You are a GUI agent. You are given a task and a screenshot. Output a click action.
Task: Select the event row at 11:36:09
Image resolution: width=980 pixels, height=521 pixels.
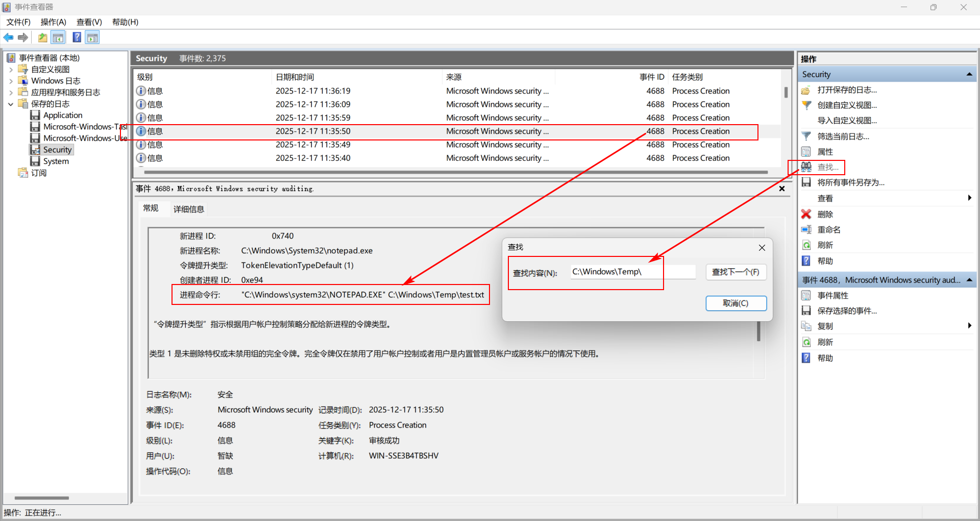point(457,104)
